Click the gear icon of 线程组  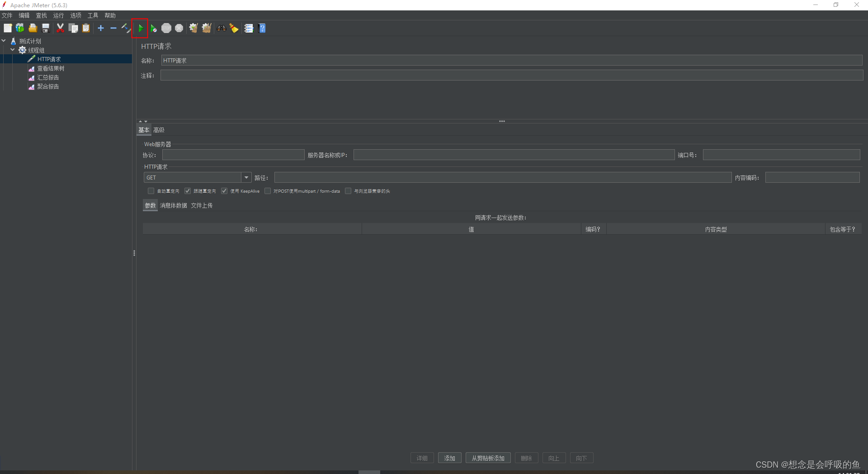coord(22,50)
